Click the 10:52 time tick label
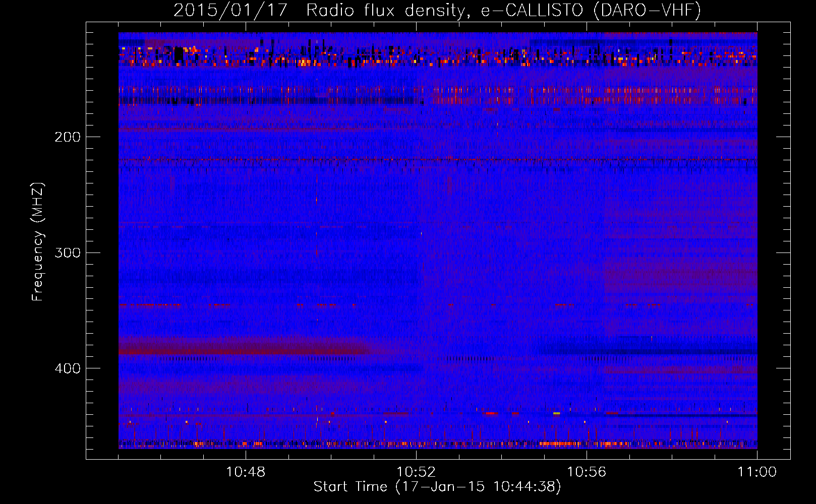 click(x=416, y=472)
